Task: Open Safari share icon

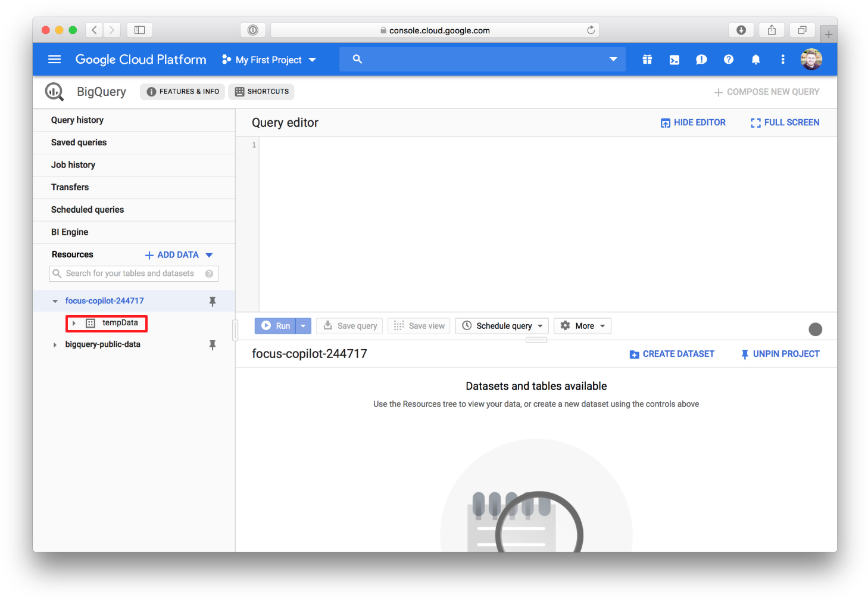Action: (x=772, y=30)
